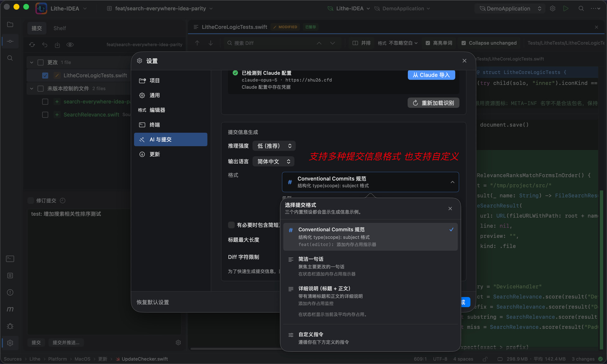
Task: Refresh changes in the commit panel
Action: [32, 45]
